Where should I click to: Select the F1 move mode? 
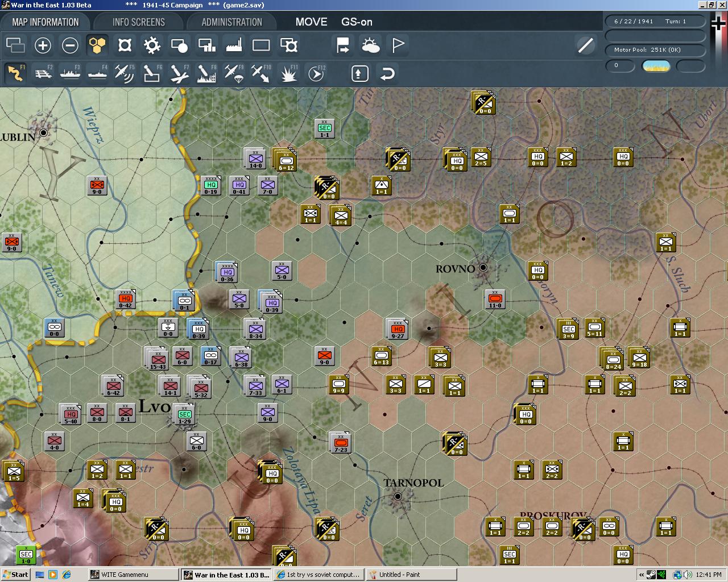coord(15,73)
